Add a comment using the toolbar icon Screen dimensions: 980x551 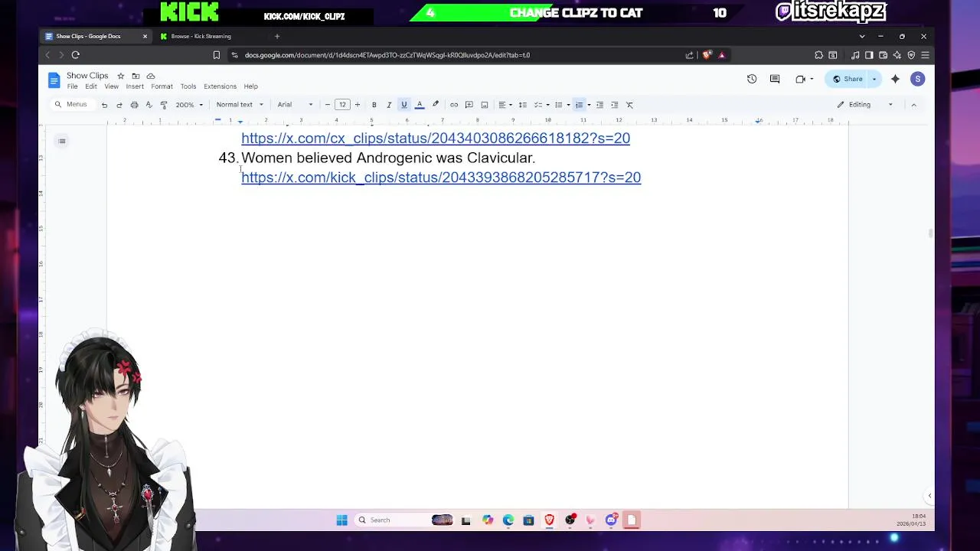coord(469,105)
